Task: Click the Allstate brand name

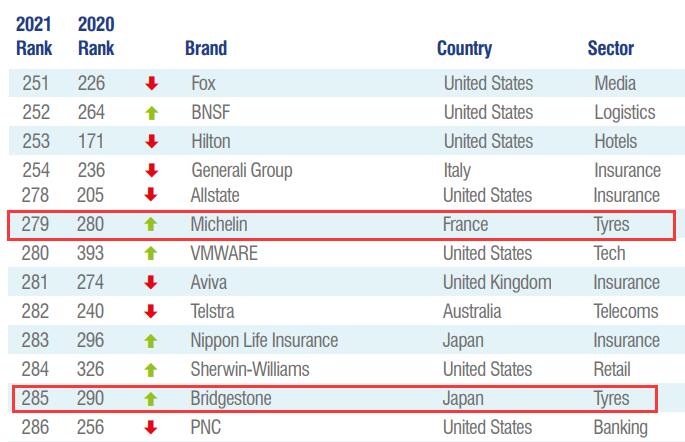Action: 215,195
